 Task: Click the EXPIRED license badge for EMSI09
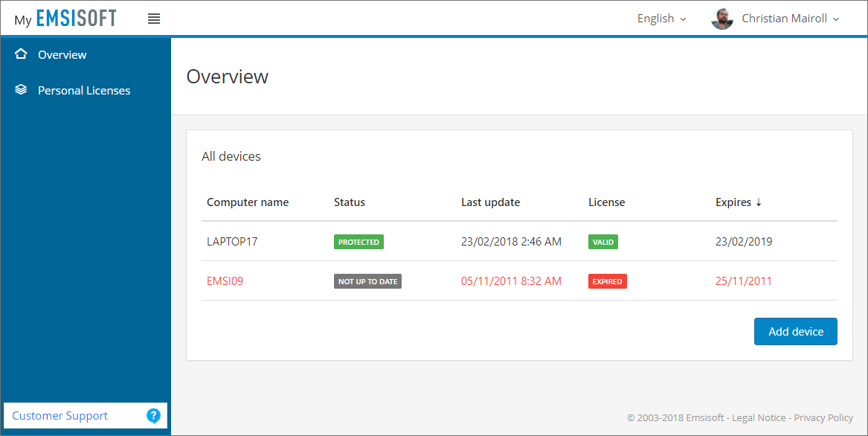(x=607, y=280)
